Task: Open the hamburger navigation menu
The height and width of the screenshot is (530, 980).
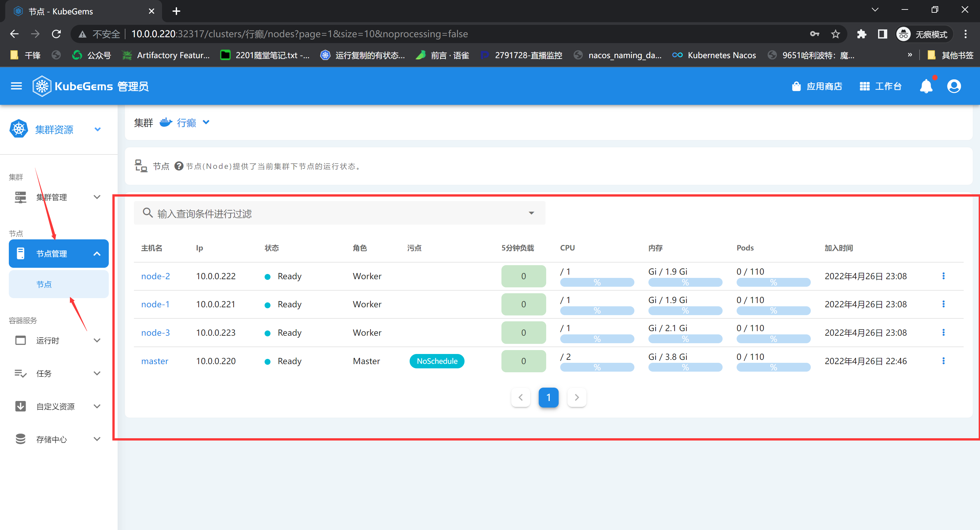Action: (16, 86)
